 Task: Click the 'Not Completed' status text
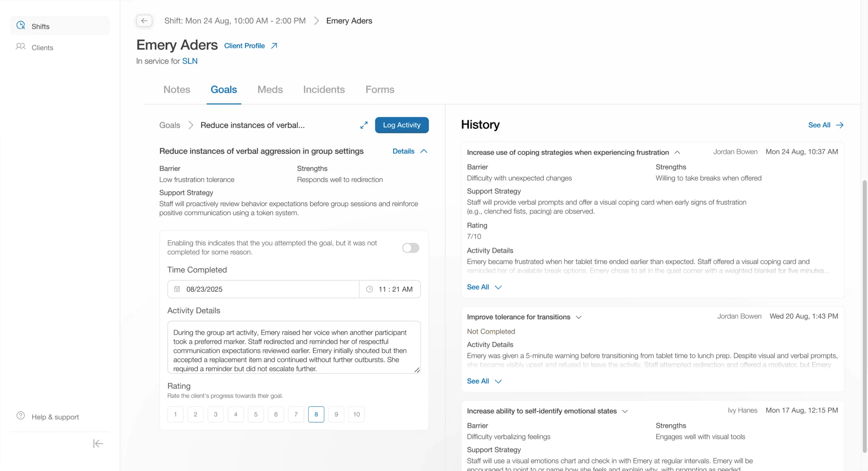click(491, 332)
